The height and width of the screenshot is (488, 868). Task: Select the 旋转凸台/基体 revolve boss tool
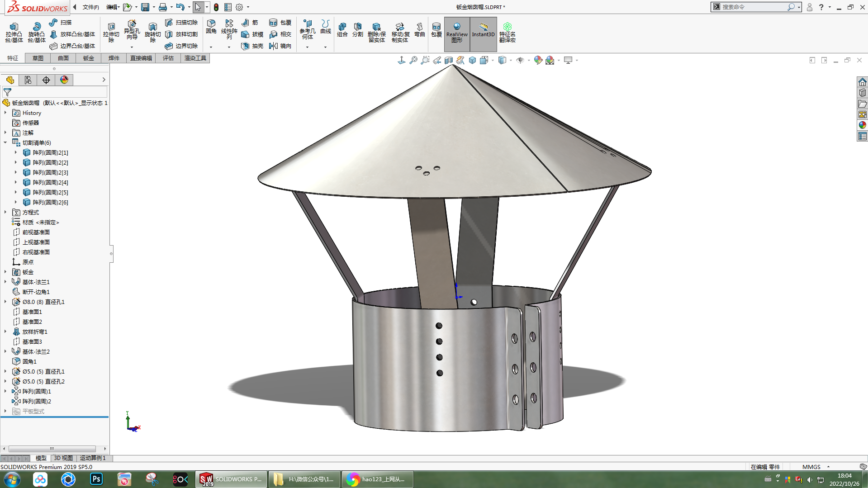click(x=37, y=32)
